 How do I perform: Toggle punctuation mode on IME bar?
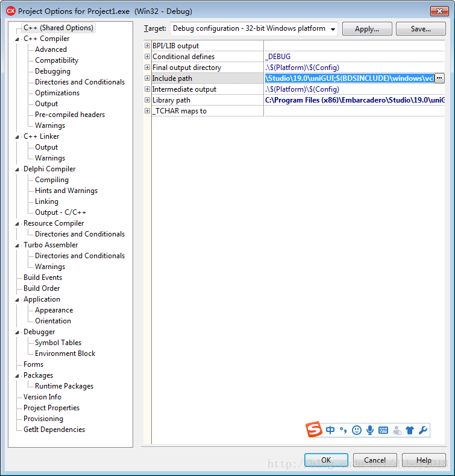click(x=343, y=430)
